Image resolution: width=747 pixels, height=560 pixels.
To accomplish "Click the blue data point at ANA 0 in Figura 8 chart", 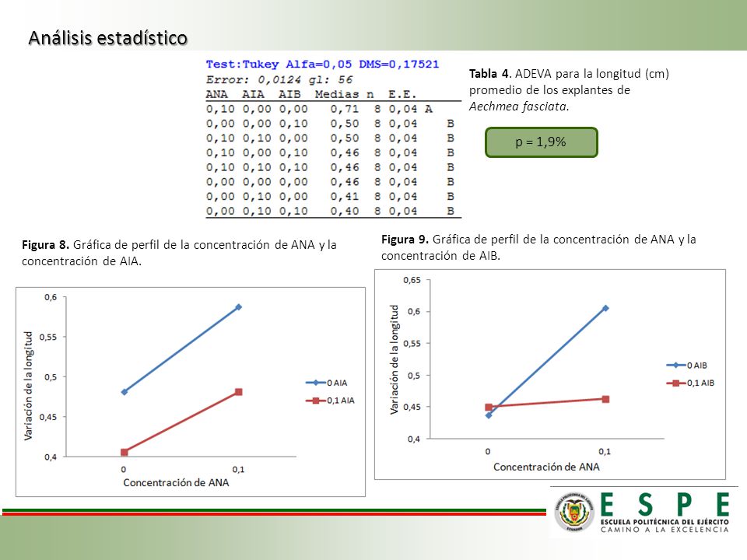I will tap(124, 392).
